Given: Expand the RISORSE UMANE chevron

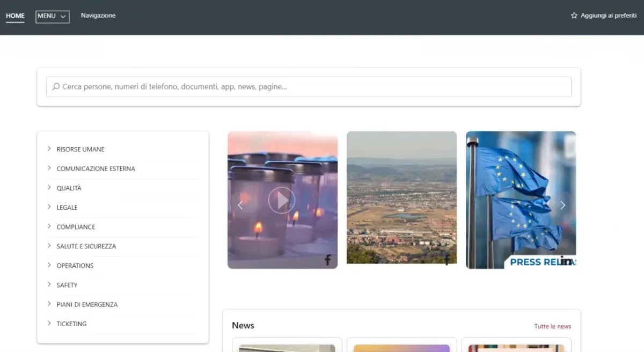Looking at the screenshot, I should click(49, 149).
